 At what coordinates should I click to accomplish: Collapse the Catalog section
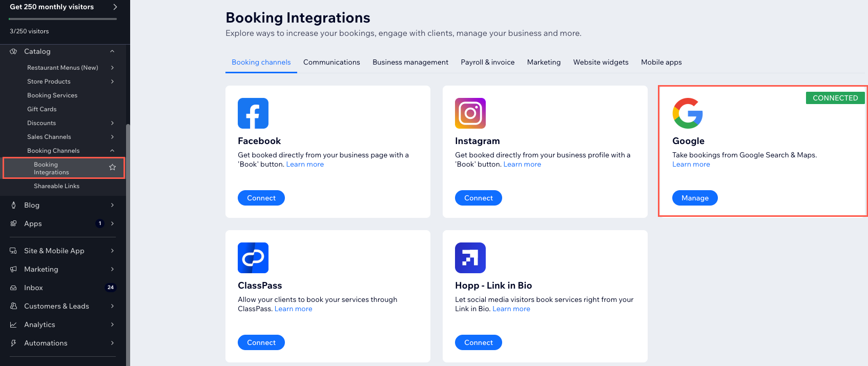click(112, 51)
